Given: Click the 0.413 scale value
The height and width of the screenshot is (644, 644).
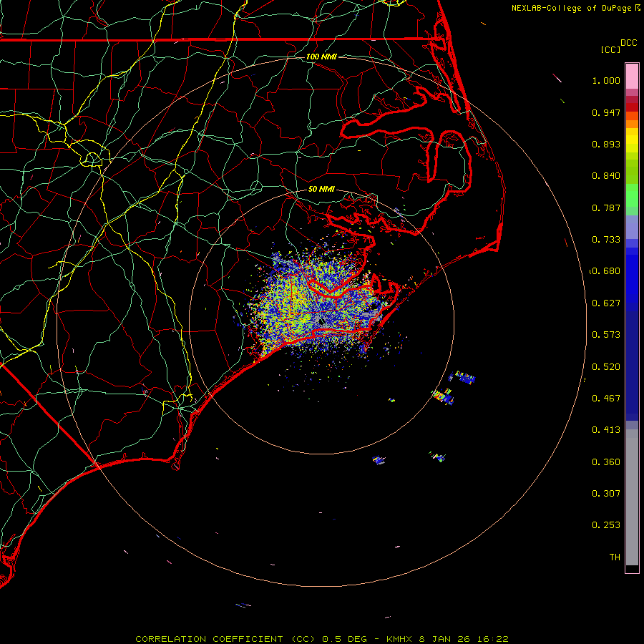Looking at the screenshot, I should click(606, 430).
